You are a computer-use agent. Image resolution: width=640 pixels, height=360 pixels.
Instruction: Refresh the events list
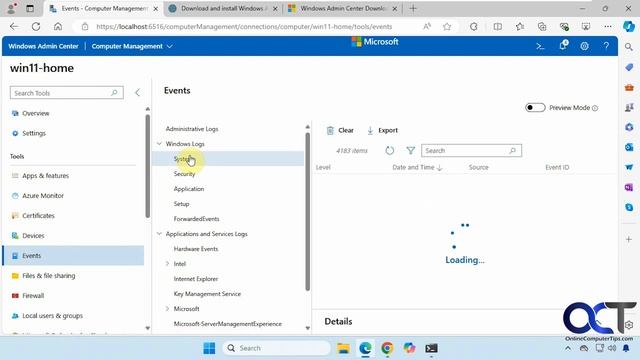(x=390, y=151)
